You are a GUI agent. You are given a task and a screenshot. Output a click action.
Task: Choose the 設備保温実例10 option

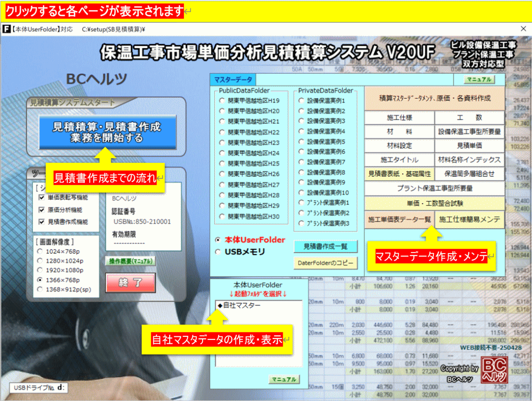click(x=301, y=193)
